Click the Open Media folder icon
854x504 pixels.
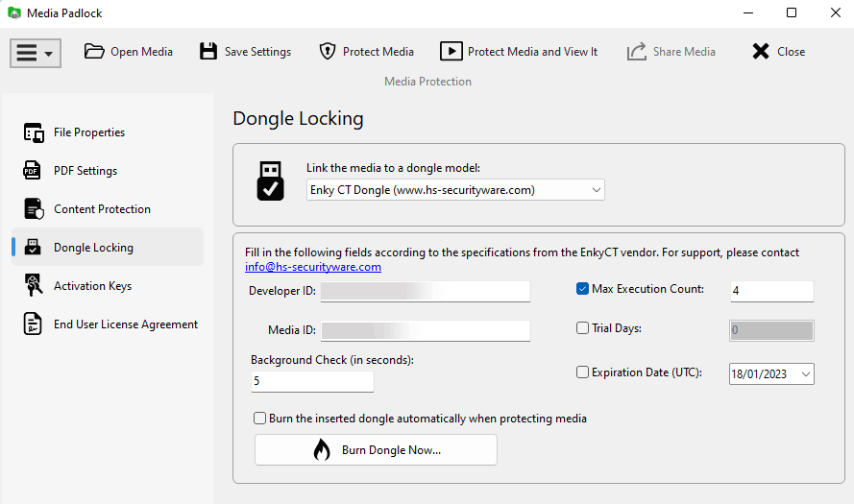[94, 51]
